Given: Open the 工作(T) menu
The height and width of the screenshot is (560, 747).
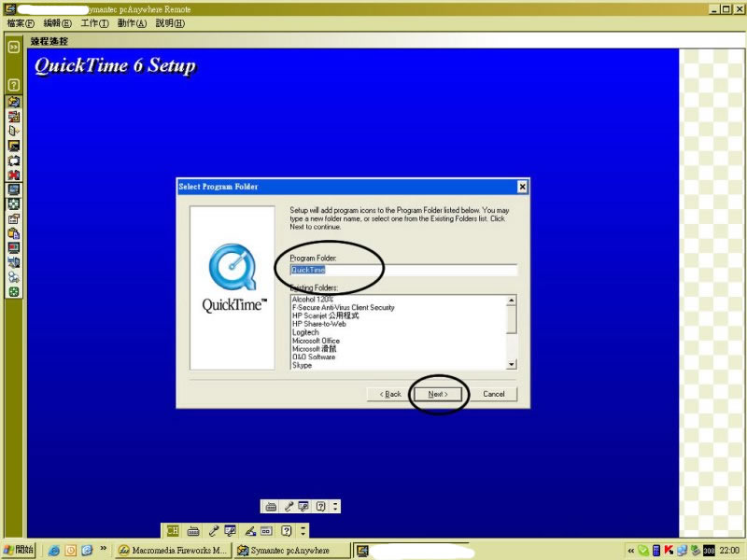Looking at the screenshot, I should pos(94,23).
